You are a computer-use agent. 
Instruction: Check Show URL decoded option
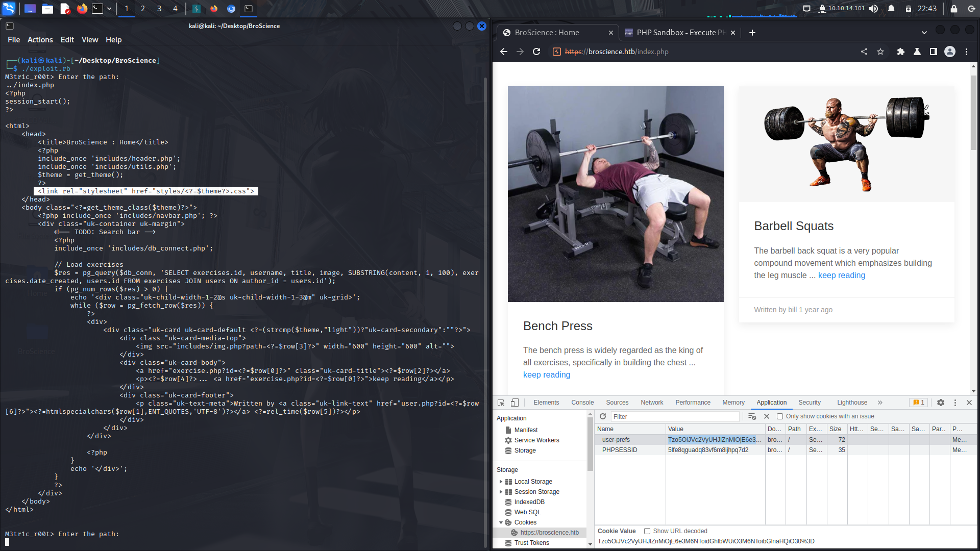click(x=647, y=531)
